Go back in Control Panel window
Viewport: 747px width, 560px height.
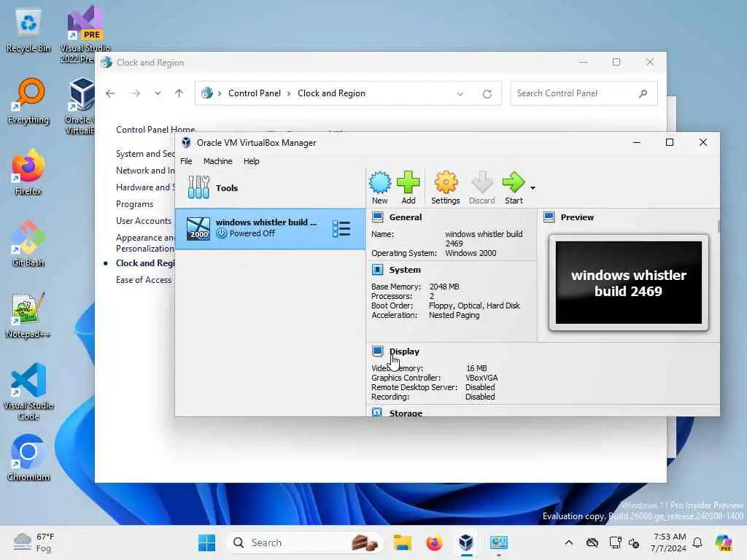pos(110,93)
